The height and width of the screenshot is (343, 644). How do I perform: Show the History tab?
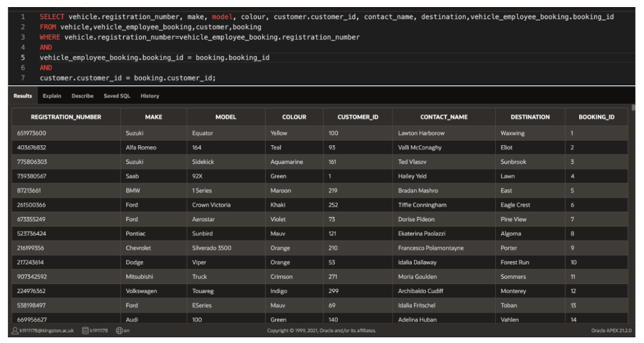[x=150, y=96]
